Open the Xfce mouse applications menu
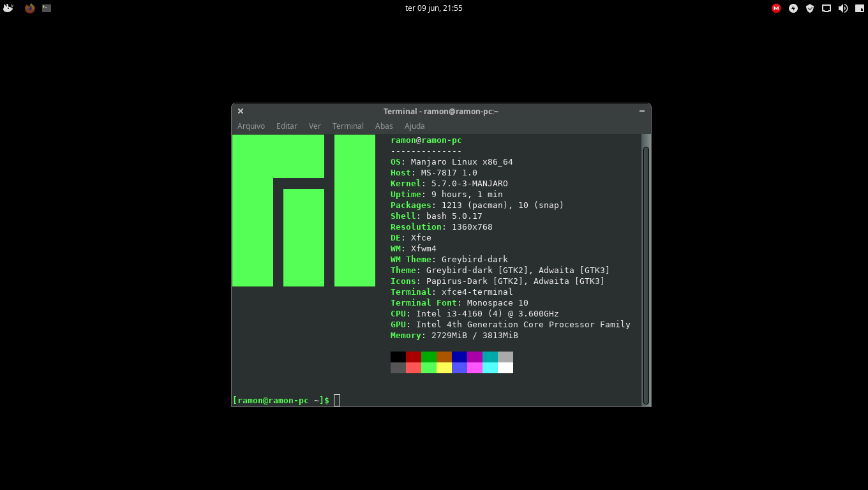This screenshot has width=868, height=490. (8, 8)
